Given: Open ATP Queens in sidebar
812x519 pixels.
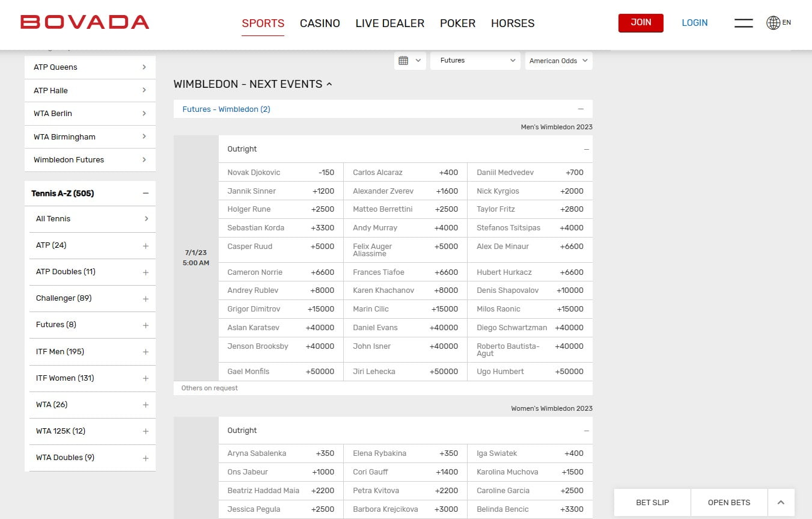Looking at the screenshot, I should pyautogui.click(x=90, y=67).
